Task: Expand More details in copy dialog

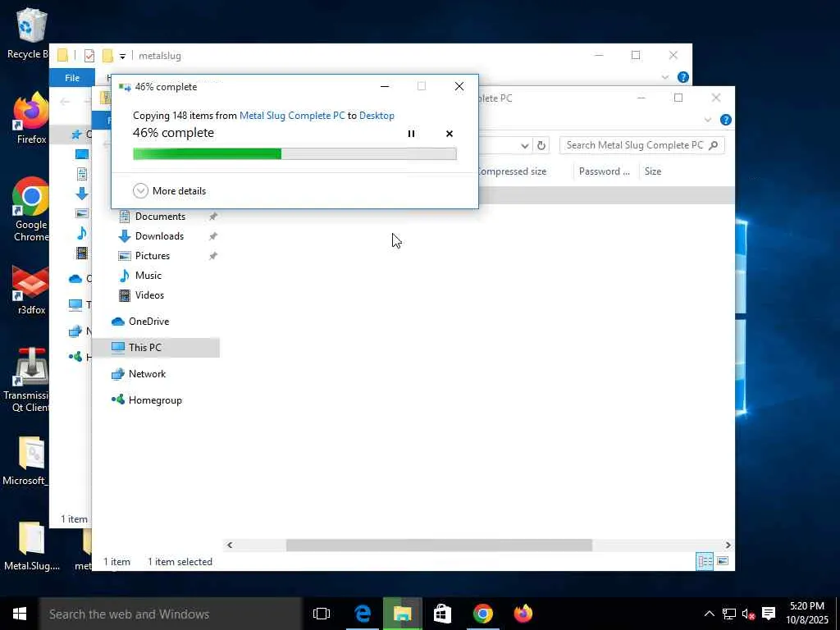Action: tap(170, 190)
